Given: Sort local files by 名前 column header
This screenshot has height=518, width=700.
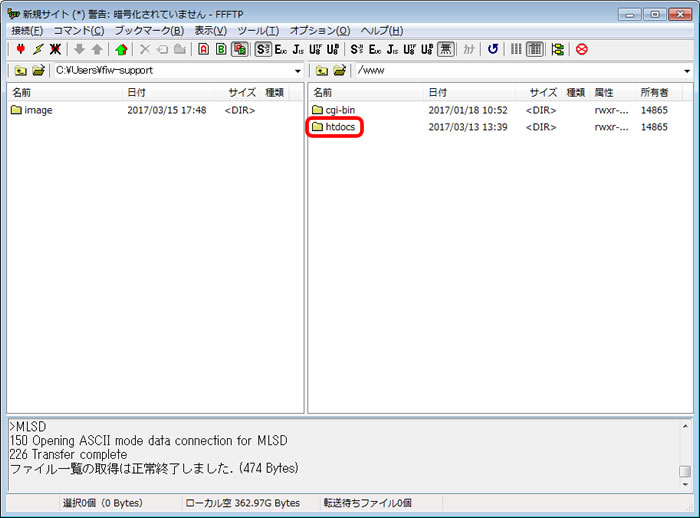Looking at the screenshot, I should 22,92.
